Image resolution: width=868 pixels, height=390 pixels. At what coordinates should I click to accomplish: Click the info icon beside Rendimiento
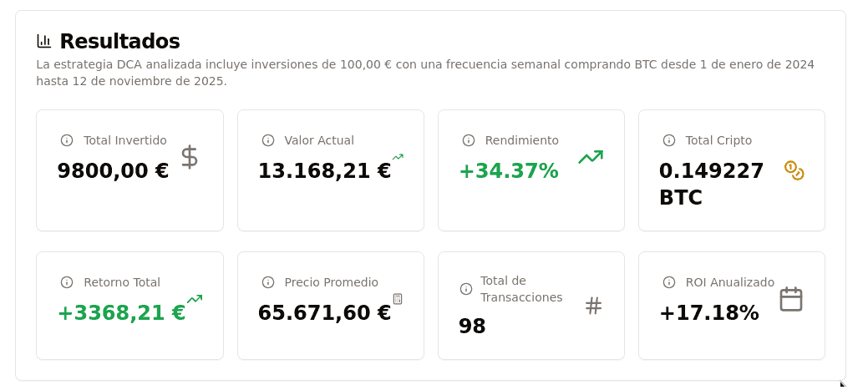point(469,140)
